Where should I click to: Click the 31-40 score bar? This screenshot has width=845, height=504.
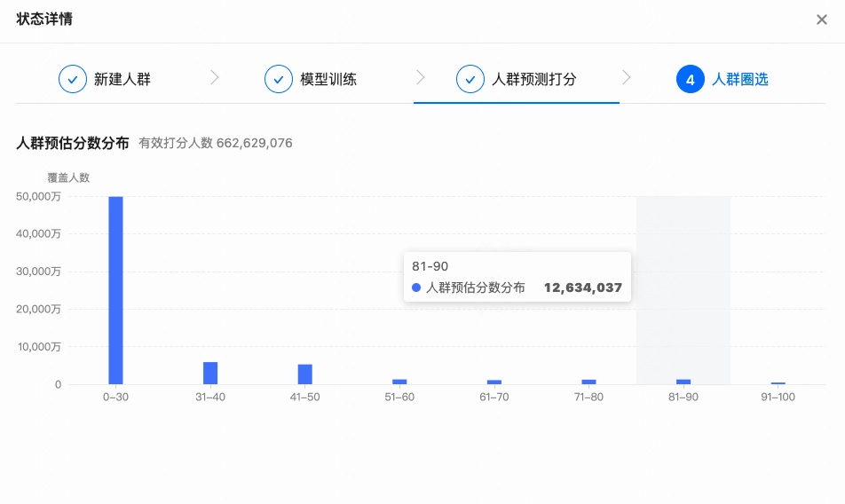click(x=210, y=374)
